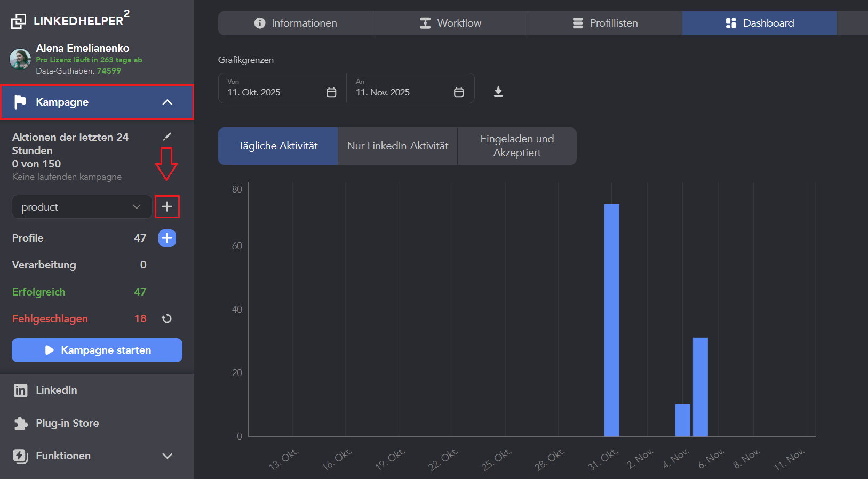
Task: Expand the Funktionen section
Action: [x=167, y=456]
